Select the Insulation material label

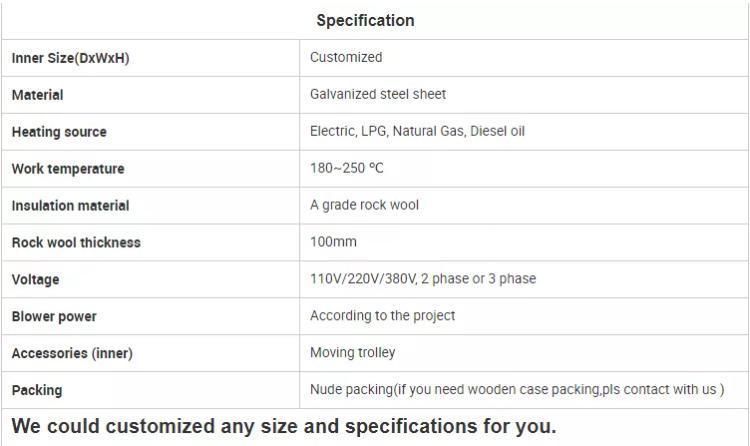(70, 206)
